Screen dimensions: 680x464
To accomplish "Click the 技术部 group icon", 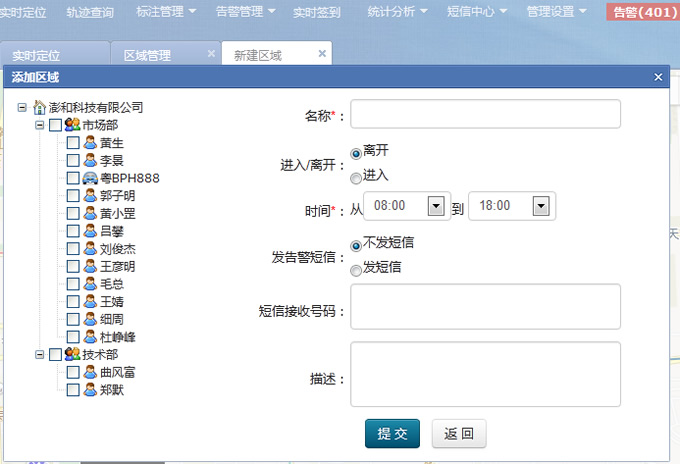I will pyautogui.click(x=72, y=355).
